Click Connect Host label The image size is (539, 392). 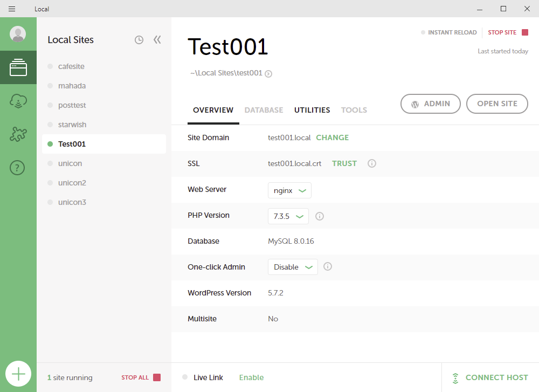(x=497, y=377)
